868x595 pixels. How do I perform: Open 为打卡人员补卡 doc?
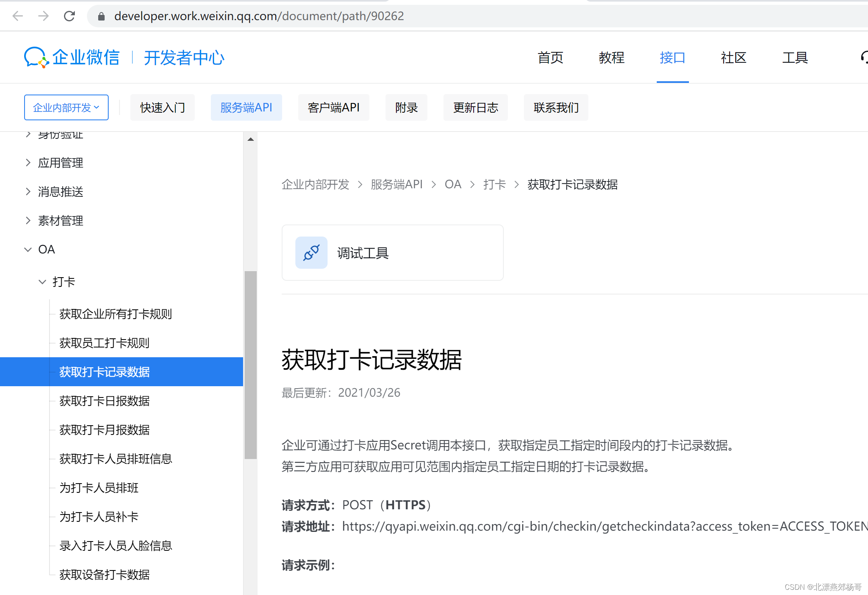point(99,517)
